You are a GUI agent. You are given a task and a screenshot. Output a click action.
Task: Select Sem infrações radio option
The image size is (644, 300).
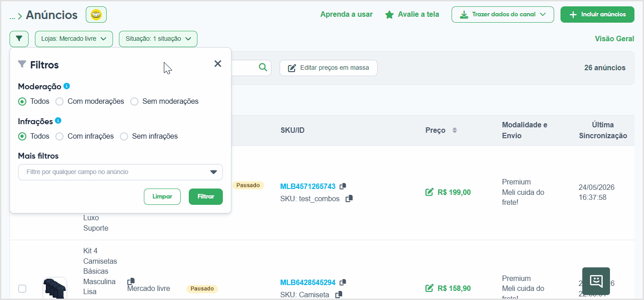click(124, 136)
